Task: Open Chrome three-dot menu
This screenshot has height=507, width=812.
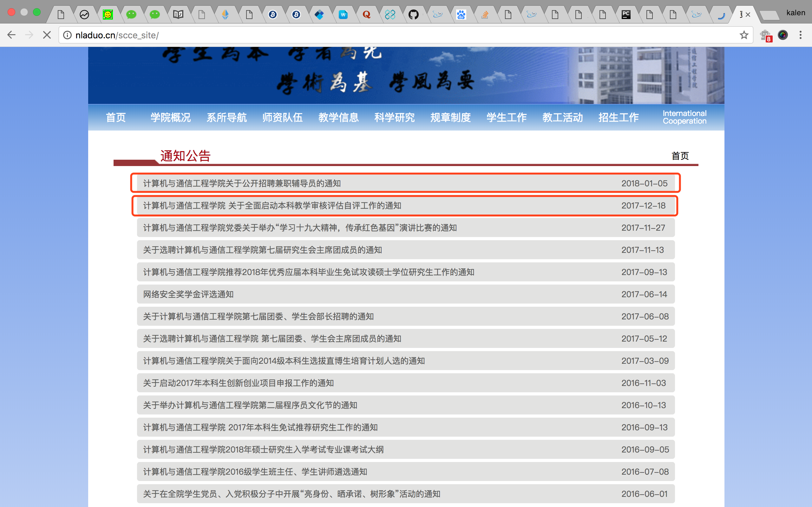Action: [x=801, y=35]
